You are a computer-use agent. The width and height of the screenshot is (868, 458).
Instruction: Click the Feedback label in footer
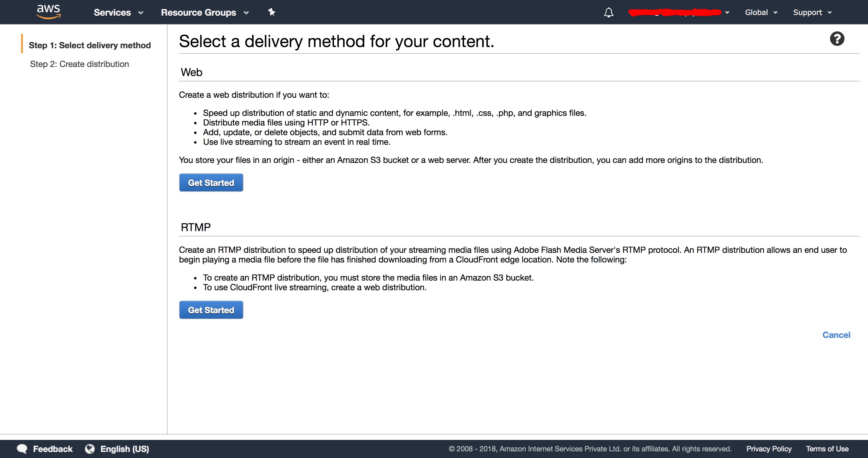tap(53, 449)
